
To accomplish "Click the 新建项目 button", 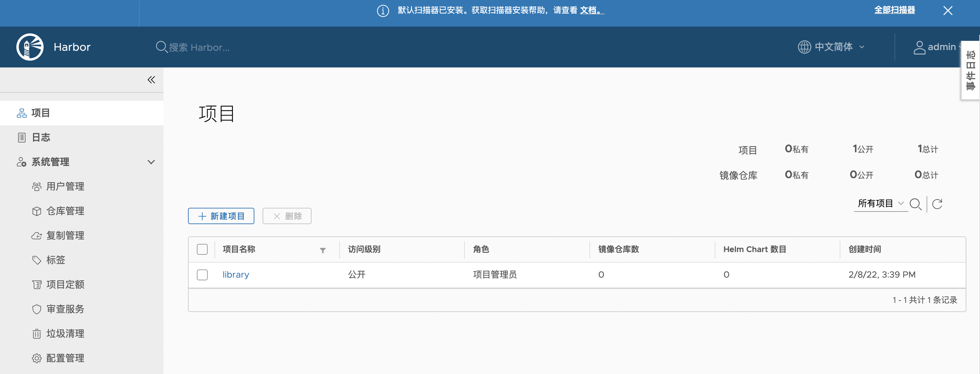I will click(x=221, y=216).
